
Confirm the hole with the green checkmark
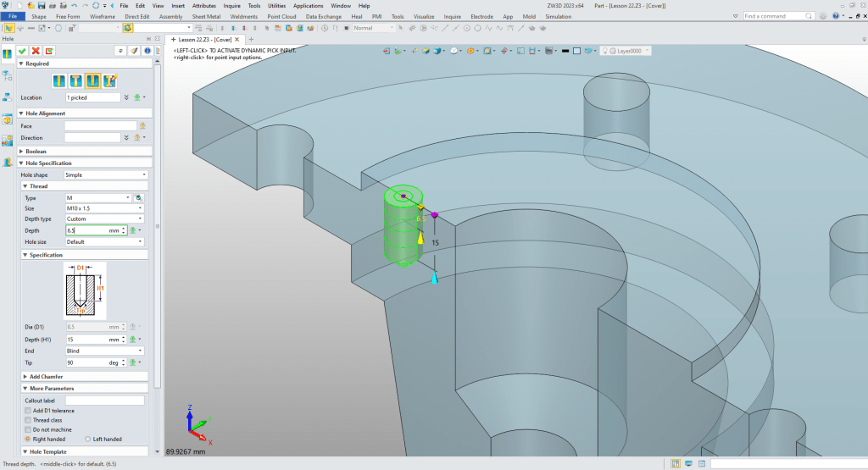tap(24, 51)
